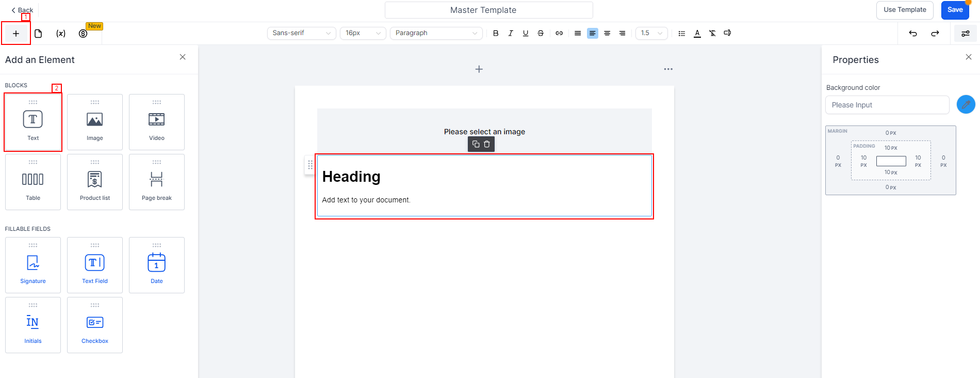
Task: Toggle bold formatting
Action: tap(496, 33)
